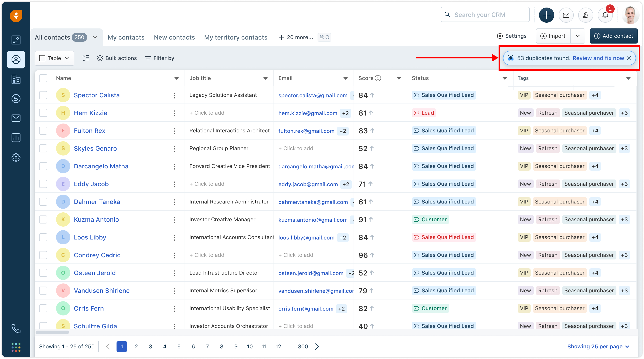Viewport: 644px width, 359px height.
Task: Open the phone dialer icon
Action: (16, 329)
